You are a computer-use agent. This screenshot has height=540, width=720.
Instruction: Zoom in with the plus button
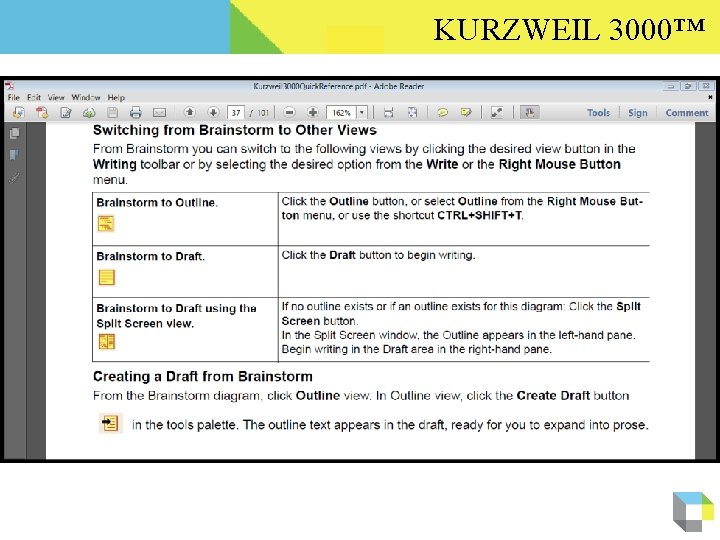point(313,112)
